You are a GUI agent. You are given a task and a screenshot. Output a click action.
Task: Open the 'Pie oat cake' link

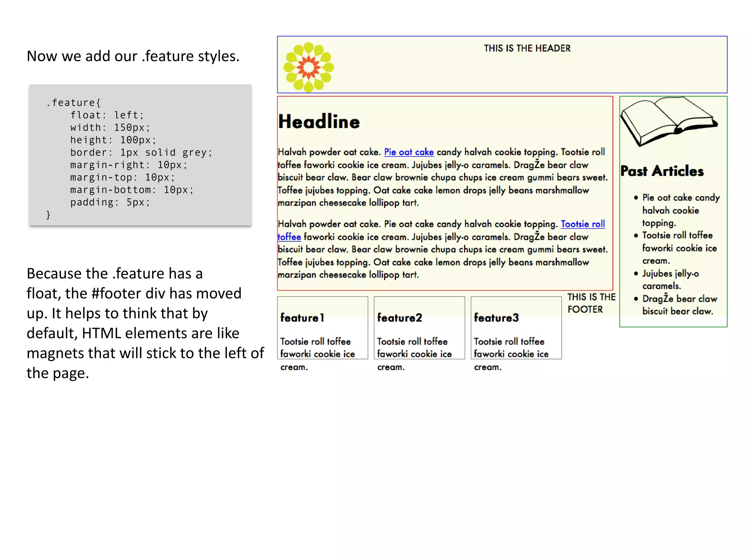pyautogui.click(x=409, y=152)
